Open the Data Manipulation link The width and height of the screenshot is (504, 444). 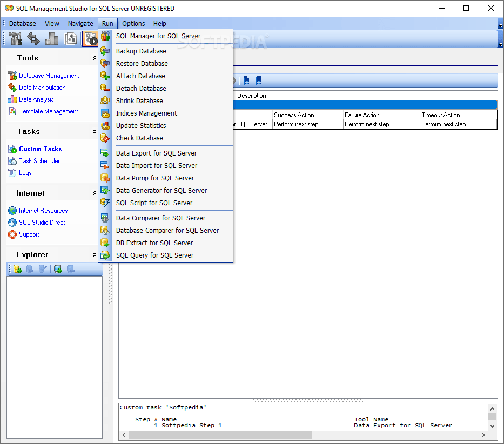pos(42,88)
